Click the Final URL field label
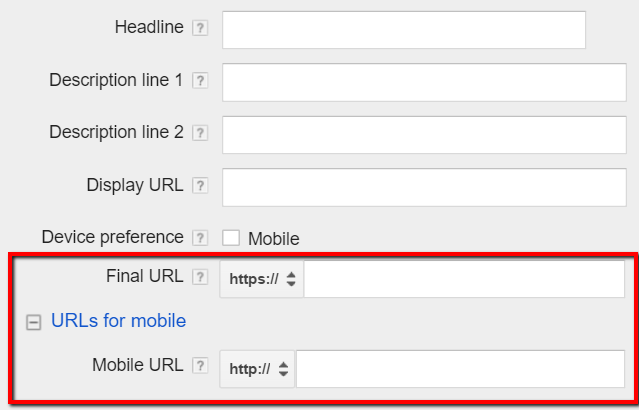The height and width of the screenshot is (410, 639). click(x=145, y=276)
